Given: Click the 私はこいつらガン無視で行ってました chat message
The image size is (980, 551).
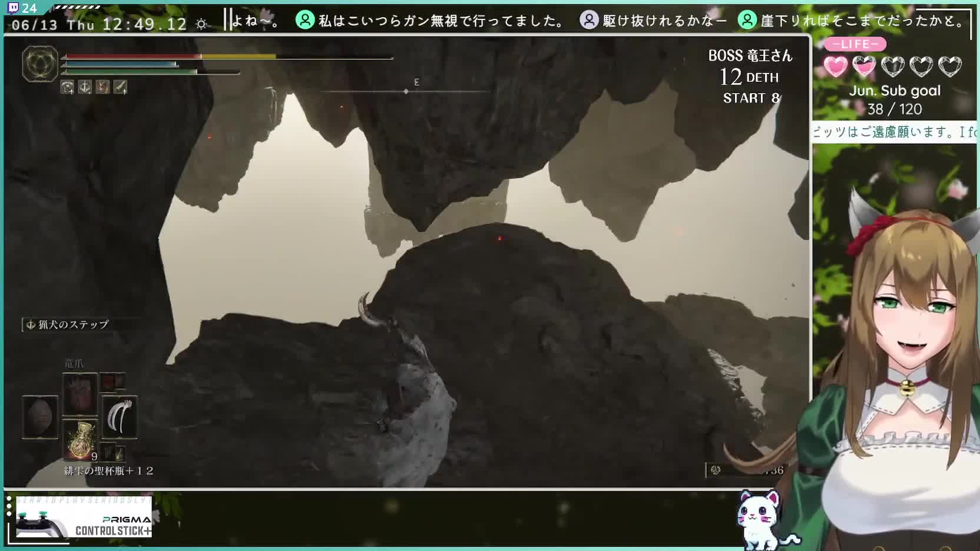Looking at the screenshot, I should 442,21.
